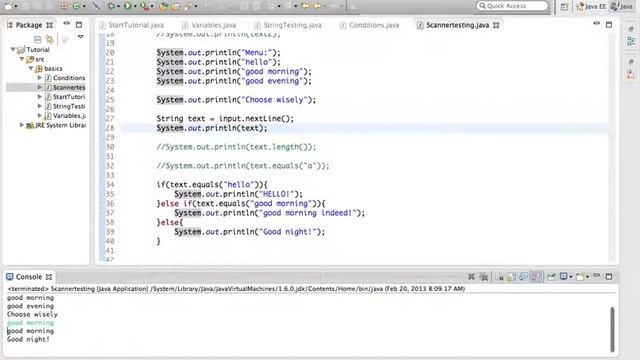Screen dimensions: 640x360
Task: Click Remove Launch X icon in Console
Action: (x=471, y=277)
